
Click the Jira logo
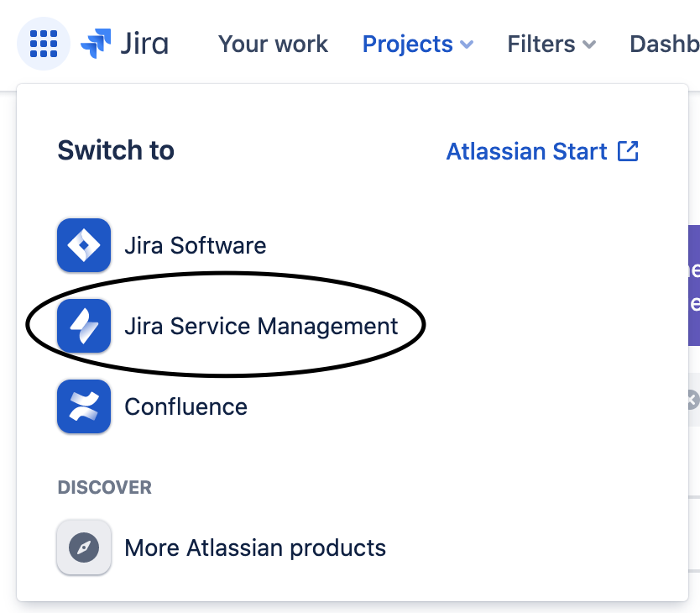(x=124, y=44)
